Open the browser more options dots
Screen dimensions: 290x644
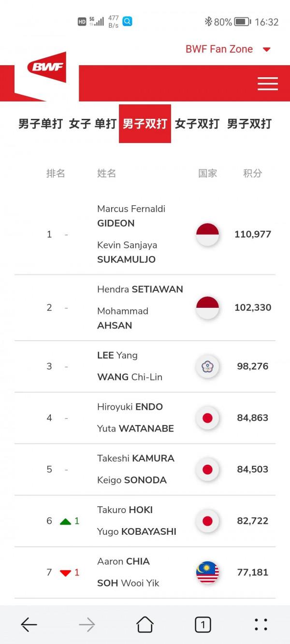click(x=261, y=625)
